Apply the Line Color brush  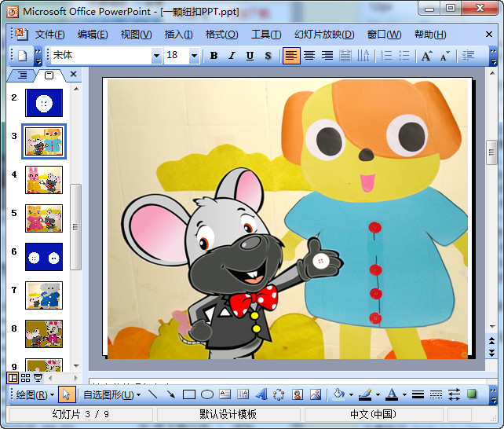tap(366, 394)
